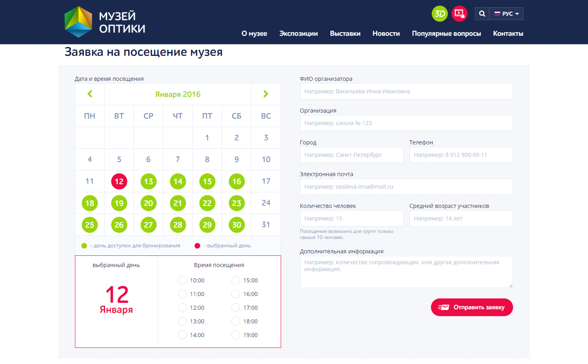Viewport: 588px width, 364px height.
Task: Click the search magnifier icon
Action: point(482,14)
